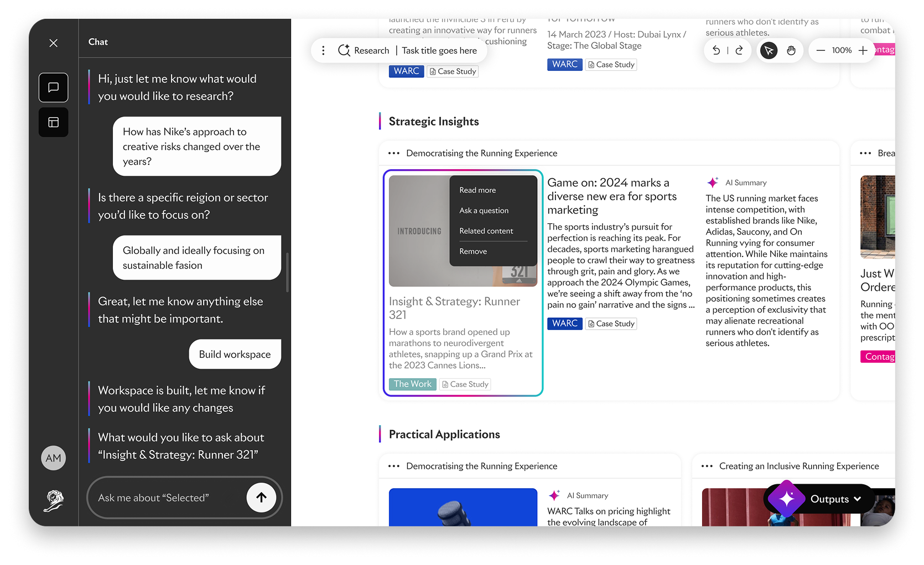This screenshot has width=924, height=565.
Task: Click Related content menu entry
Action: click(486, 231)
